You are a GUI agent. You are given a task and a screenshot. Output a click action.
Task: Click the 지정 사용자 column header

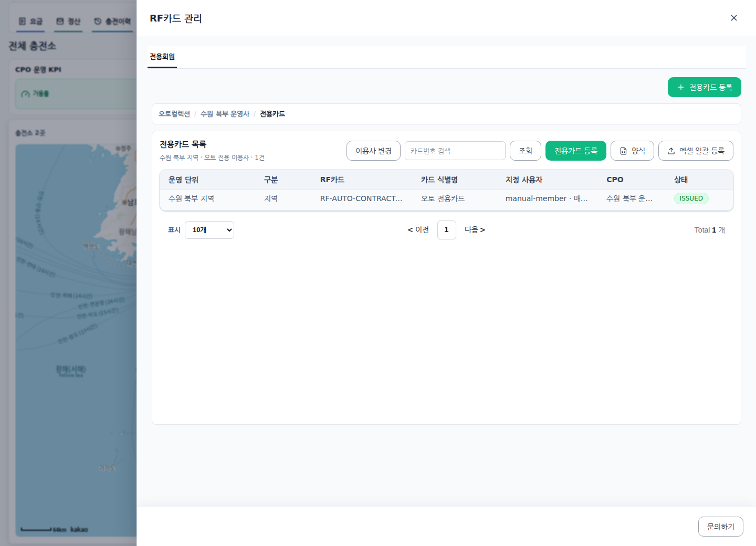point(524,180)
